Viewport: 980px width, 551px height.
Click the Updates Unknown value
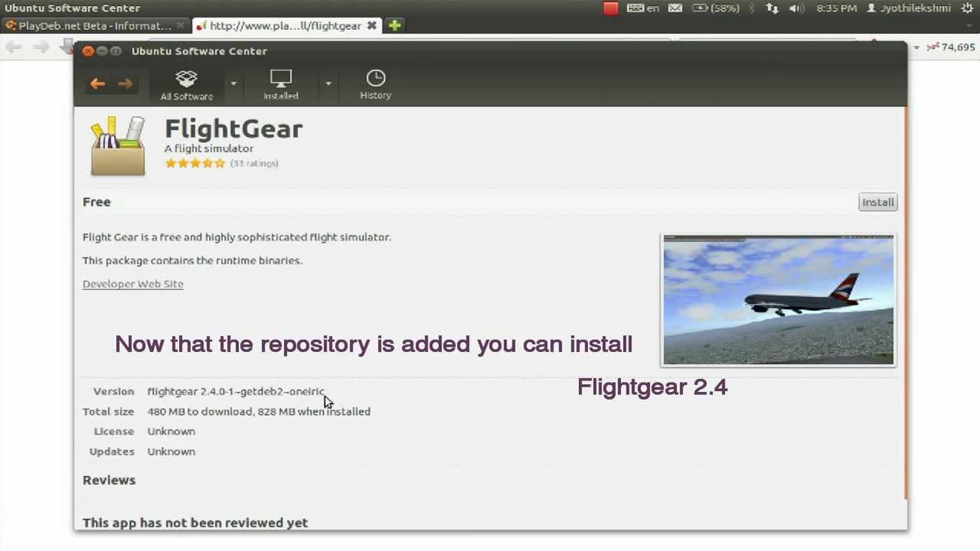point(171,452)
